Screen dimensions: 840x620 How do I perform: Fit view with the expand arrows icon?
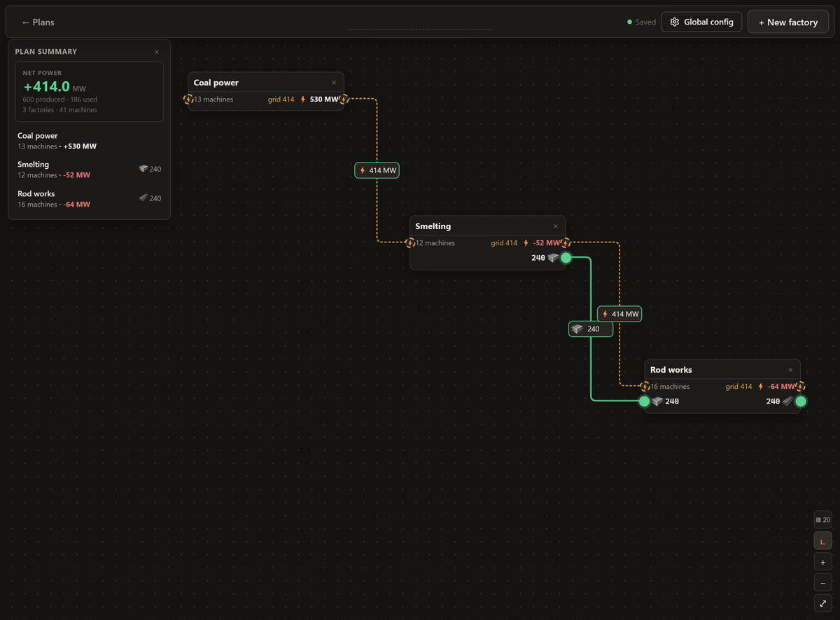click(x=822, y=603)
